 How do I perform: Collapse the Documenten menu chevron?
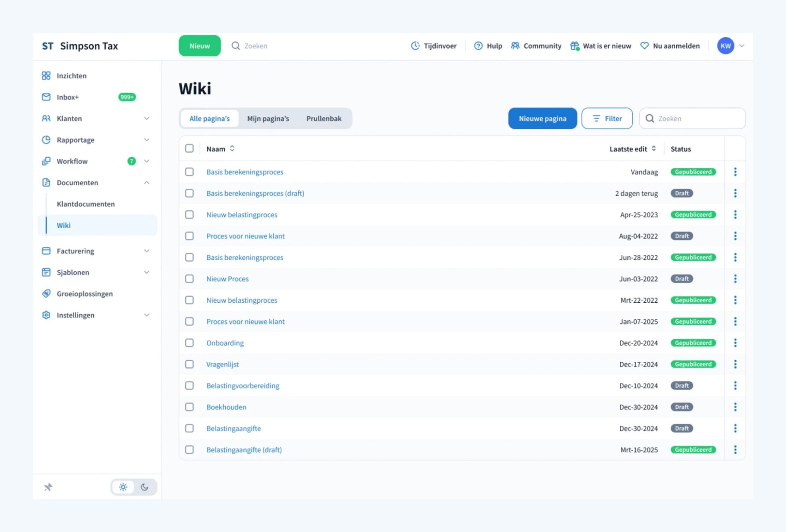(x=146, y=182)
